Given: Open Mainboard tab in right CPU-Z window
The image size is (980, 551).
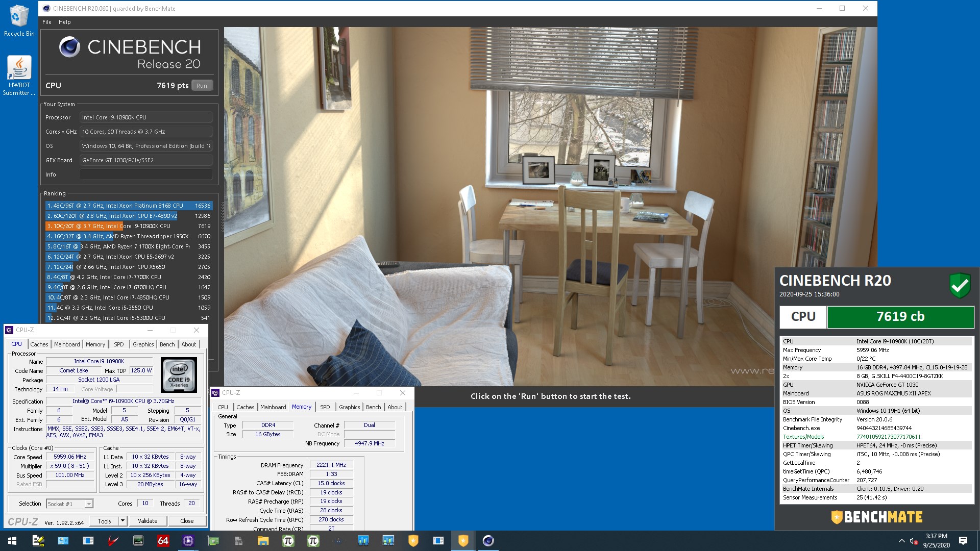Looking at the screenshot, I should 273,407.
